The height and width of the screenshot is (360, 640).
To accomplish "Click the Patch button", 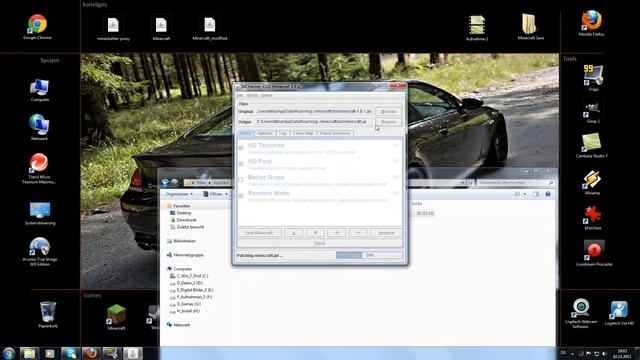I will click(320, 243).
